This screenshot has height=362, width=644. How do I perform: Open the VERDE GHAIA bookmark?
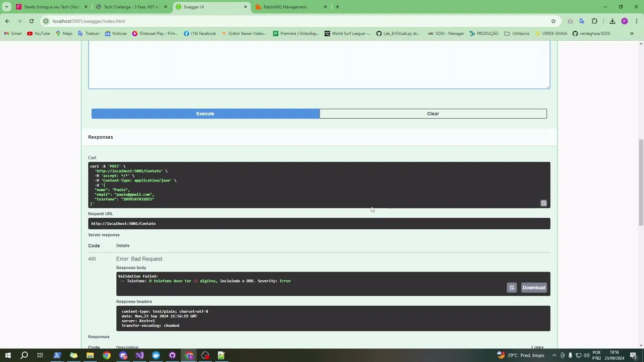(x=551, y=34)
